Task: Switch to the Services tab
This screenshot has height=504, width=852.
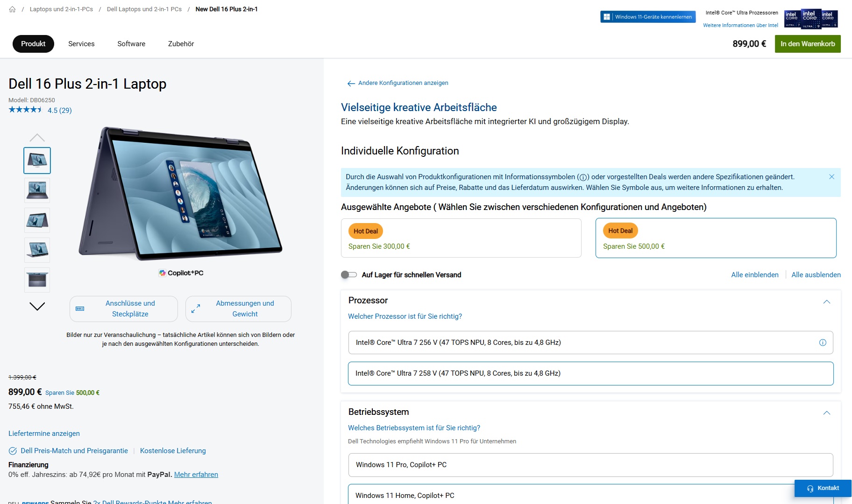Action: tap(81, 44)
